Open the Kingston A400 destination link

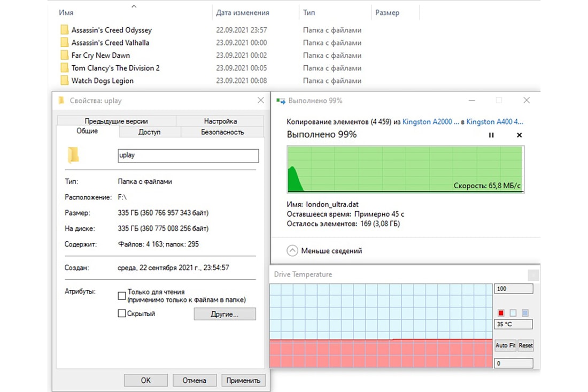point(494,121)
